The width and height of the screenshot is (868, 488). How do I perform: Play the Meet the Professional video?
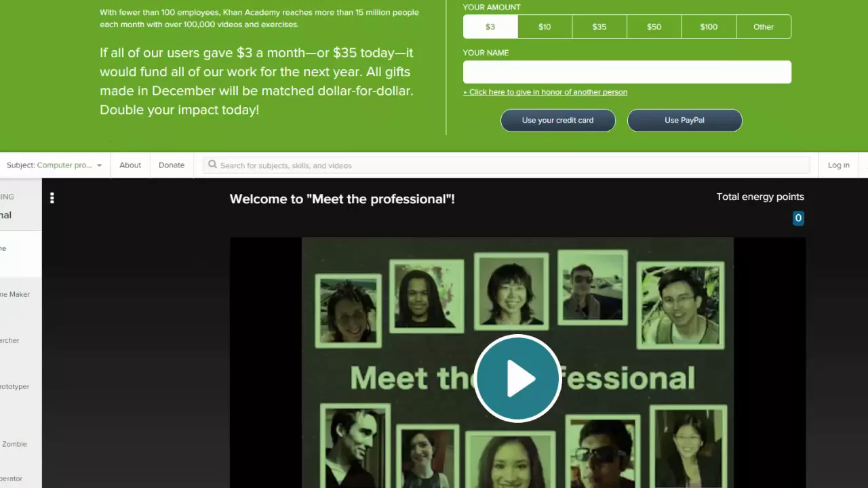tap(517, 378)
